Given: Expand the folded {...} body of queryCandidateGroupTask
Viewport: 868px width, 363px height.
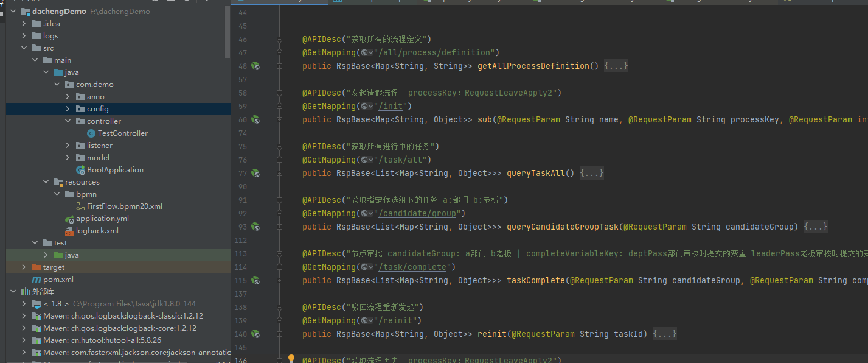Looking at the screenshot, I should pos(816,227).
